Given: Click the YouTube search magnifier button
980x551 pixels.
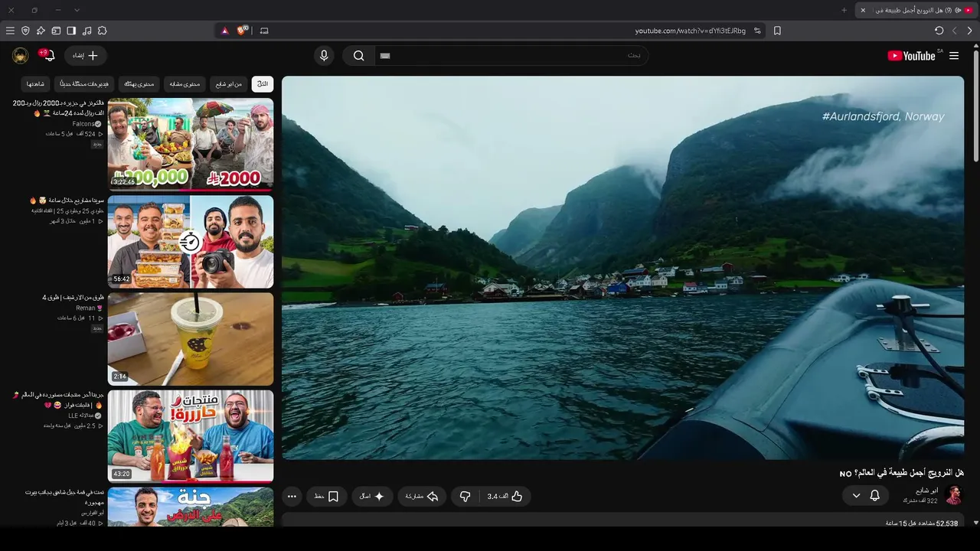Looking at the screenshot, I should point(358,56).
